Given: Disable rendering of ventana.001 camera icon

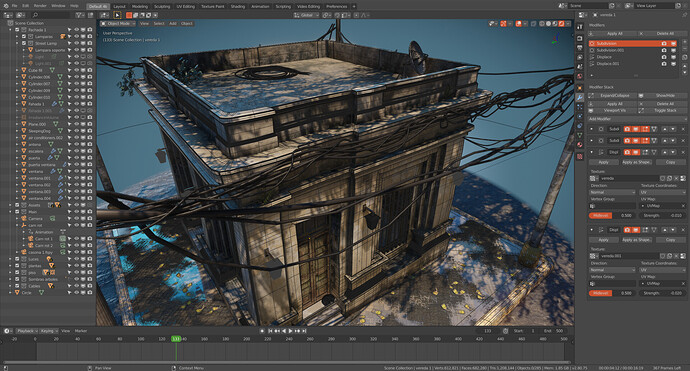Looking at the screenshot, I should click(90, 178).
